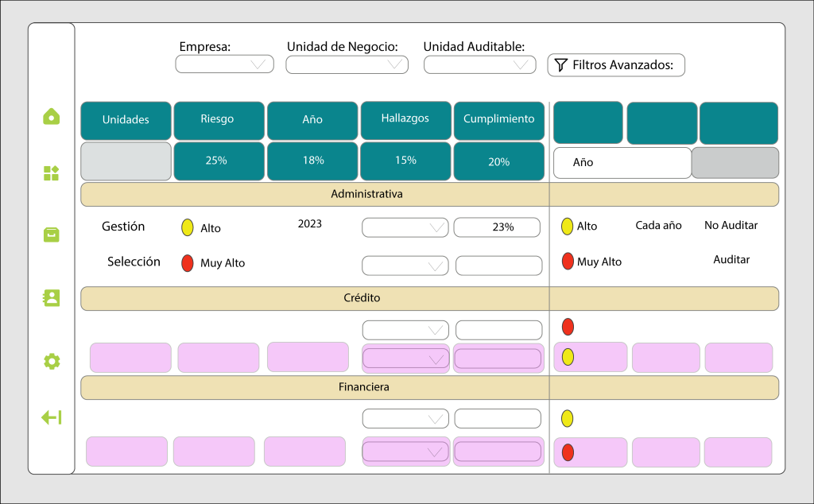The image size is (814, 504).
Task: Expand the Unidad de Negocio dropdown
Action: point(347,64)
